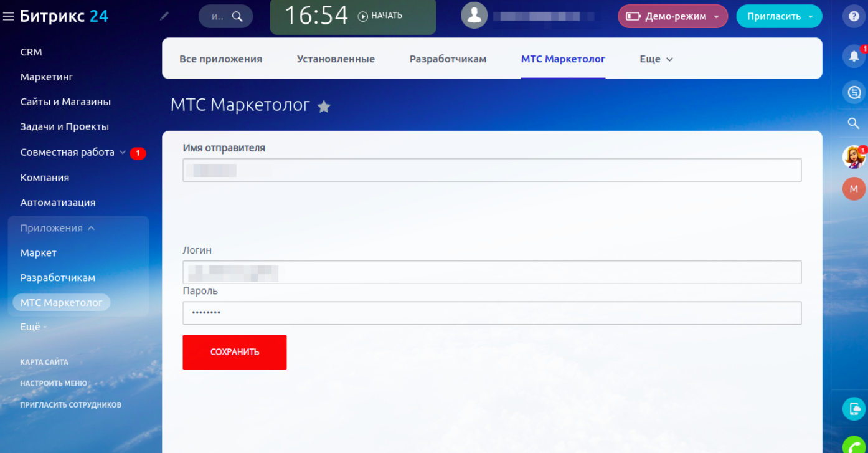This screenshot has width=868, height=453.
Task: Open the user profile avatar
Action: (474, 16)
